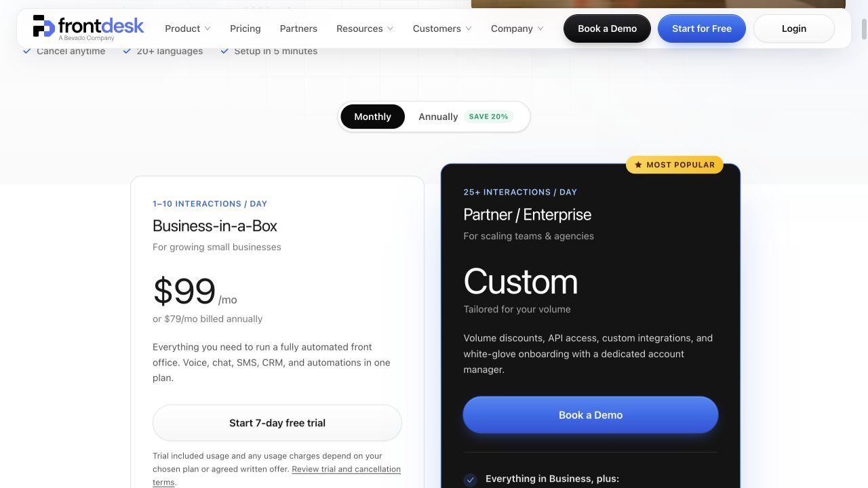Click 'For scaling teams & agencies' subtitle
This screenshot has height=488, width=868.
point(529,236)
